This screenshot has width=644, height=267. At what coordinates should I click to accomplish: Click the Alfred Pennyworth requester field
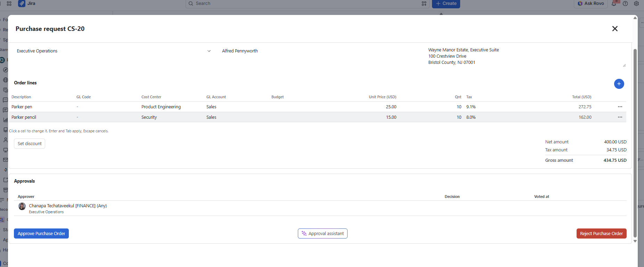[x=240, y=51]
